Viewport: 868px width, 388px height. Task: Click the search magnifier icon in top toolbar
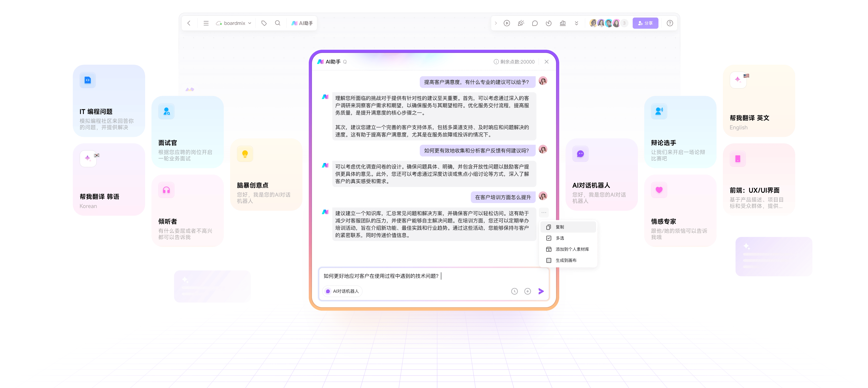(278, 23)
